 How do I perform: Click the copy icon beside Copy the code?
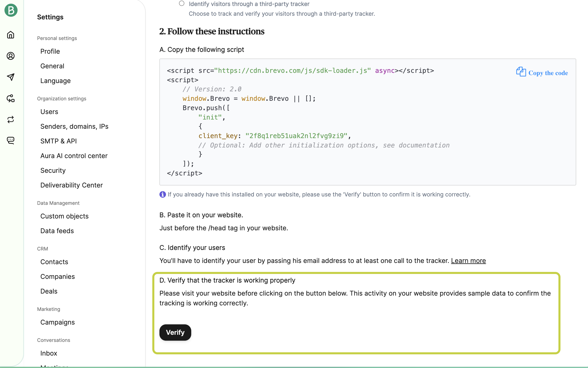[521, 72]
